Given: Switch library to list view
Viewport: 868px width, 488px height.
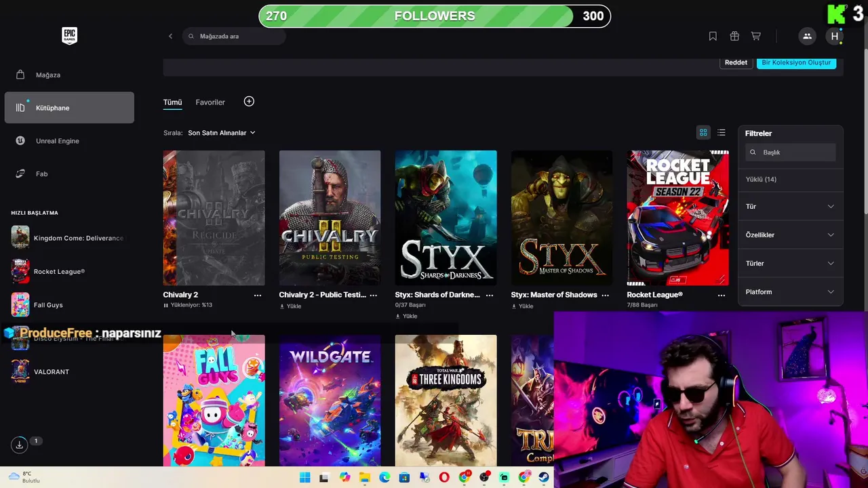Looking at the screenshot, I should pyautogui.click(x=722, y=132).
